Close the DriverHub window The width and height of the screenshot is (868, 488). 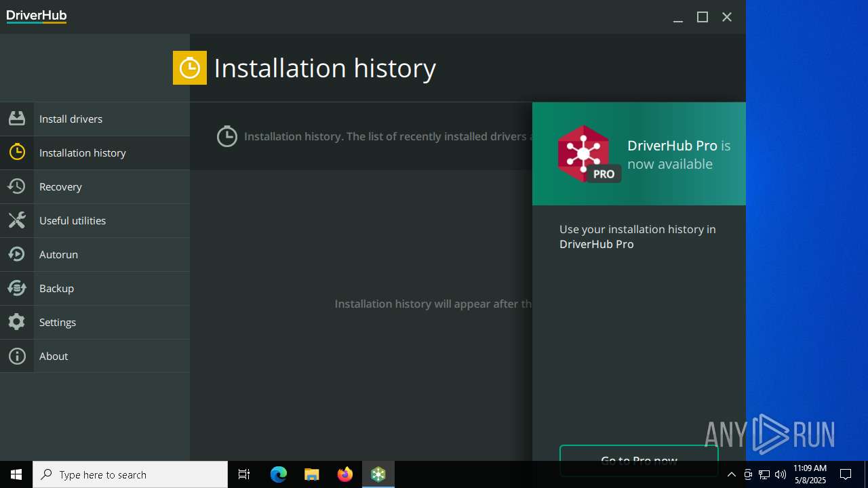click(727, 17)
